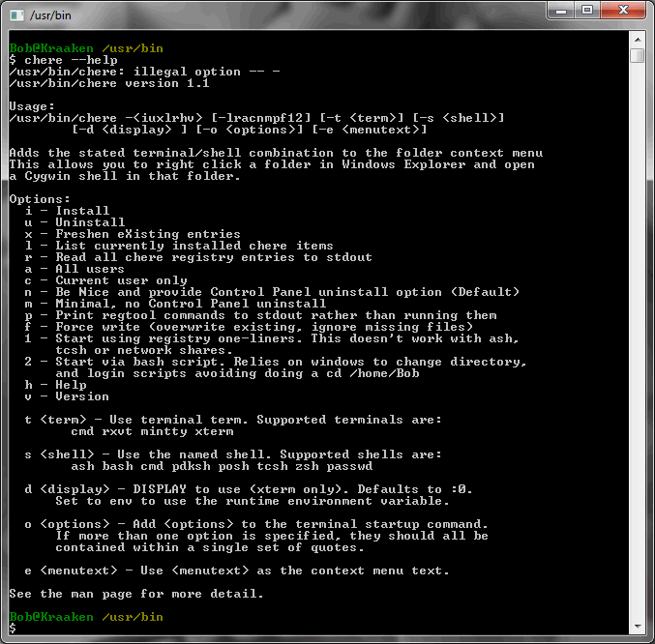Viewport: 655px width, 644px height.
Task: Click the 't <term> - Use terminal term' line
Action: pos(233,420)
